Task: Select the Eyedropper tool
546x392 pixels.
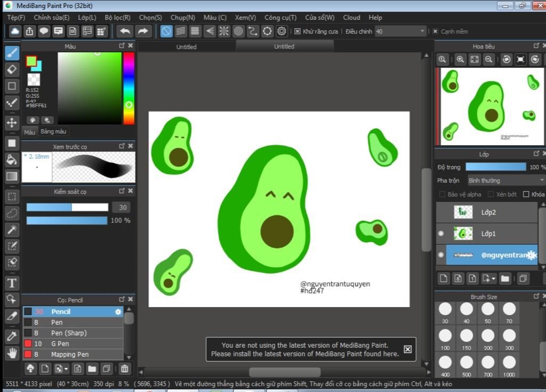Action: (12, 336)
